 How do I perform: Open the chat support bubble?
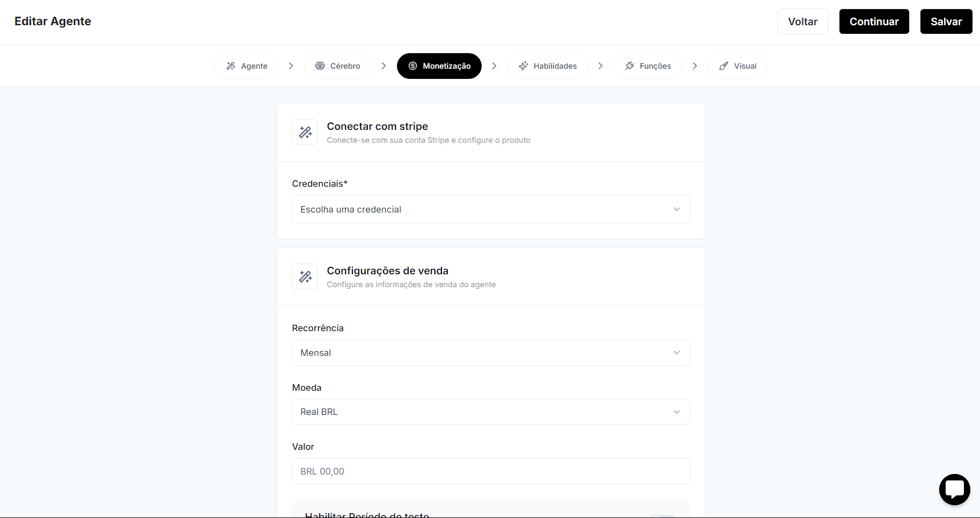point(955,489)
